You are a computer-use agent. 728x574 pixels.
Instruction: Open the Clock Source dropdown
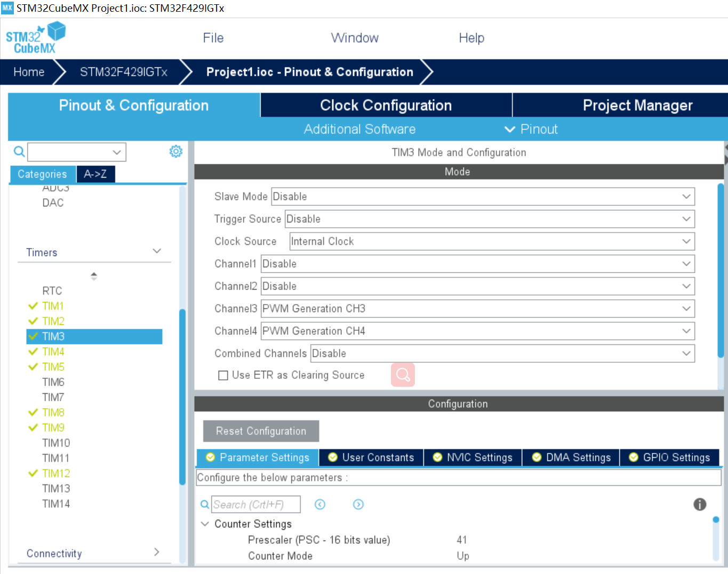pyautogui.click(x=492, y=241)
